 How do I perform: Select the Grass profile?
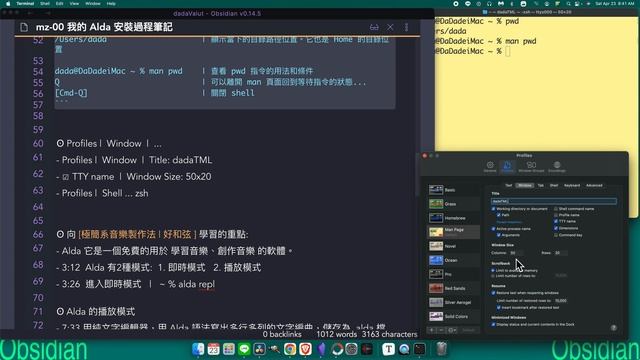coord(453,204)
